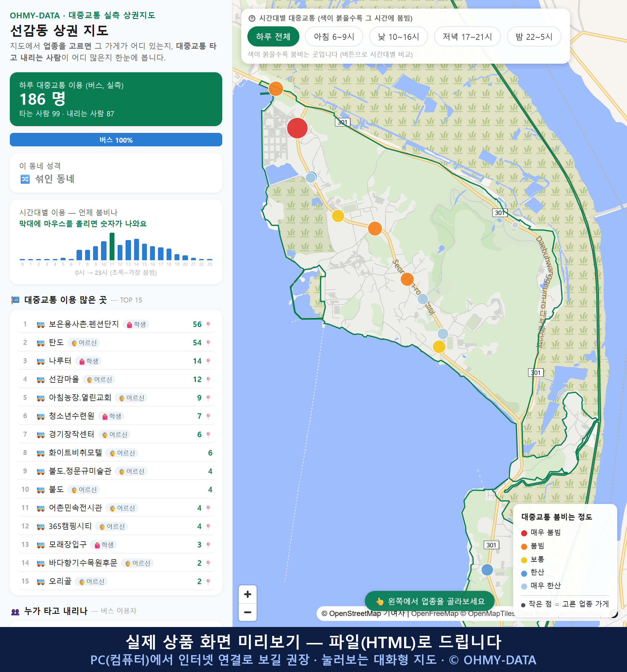Click the shuffle icon beside 섞인 동네

[x=25, y=179]
